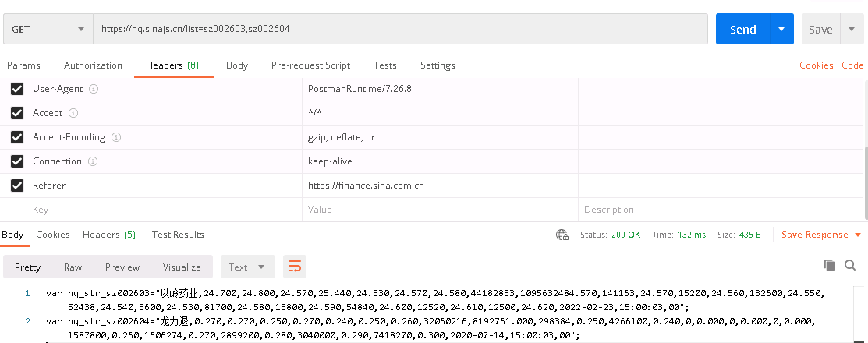Open the Test Results response tab
This screenshot has height=343, width=868.
tap(178, 235)
